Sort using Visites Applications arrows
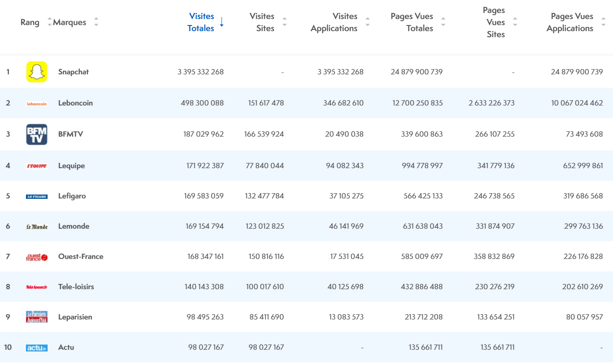 tap(367, 22)
